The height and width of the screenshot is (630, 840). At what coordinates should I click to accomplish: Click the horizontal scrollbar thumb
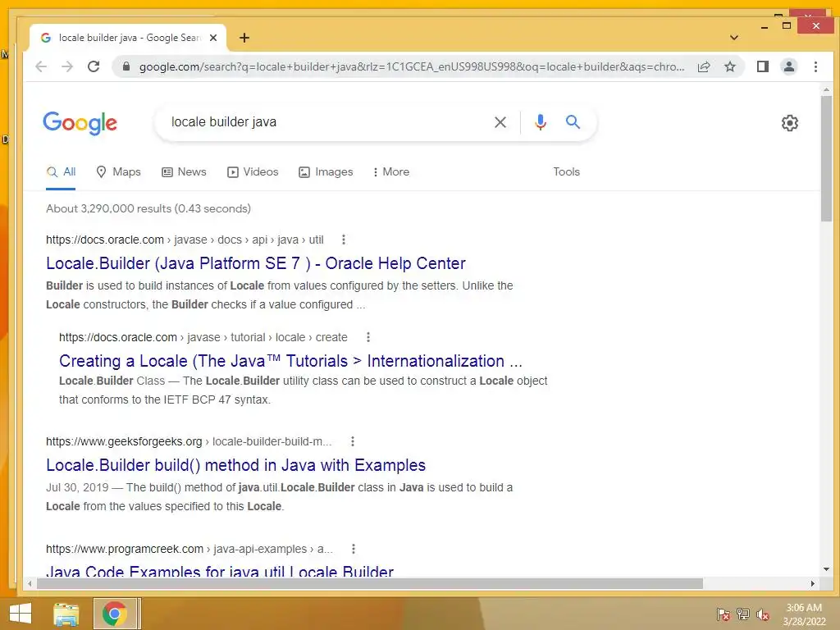click(x=370, y=583)
